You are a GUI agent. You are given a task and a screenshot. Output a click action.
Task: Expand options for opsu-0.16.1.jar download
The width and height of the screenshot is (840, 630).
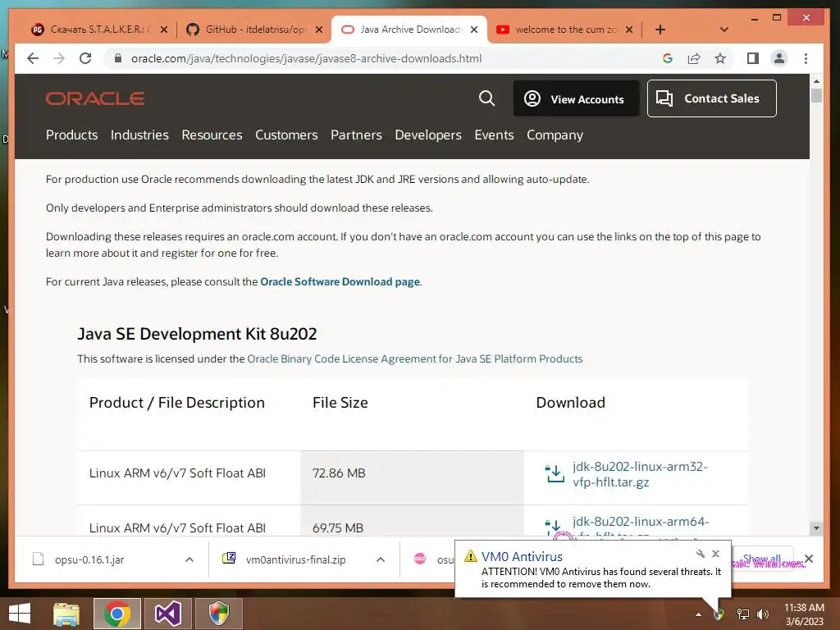(189, 559)
